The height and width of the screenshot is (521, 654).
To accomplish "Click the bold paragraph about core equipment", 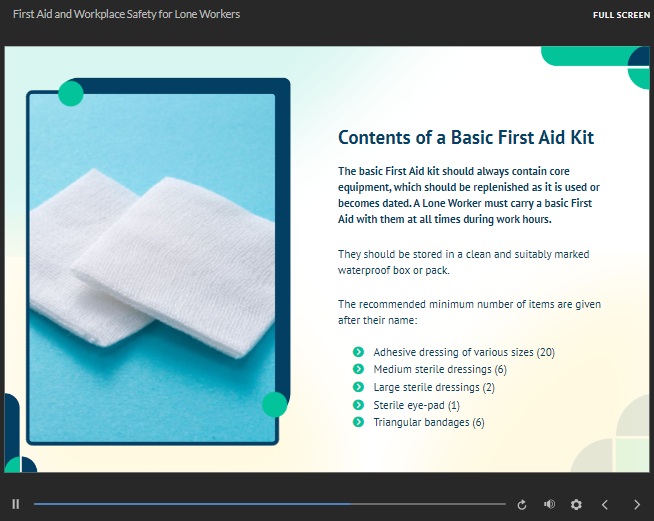I will 469,195.
